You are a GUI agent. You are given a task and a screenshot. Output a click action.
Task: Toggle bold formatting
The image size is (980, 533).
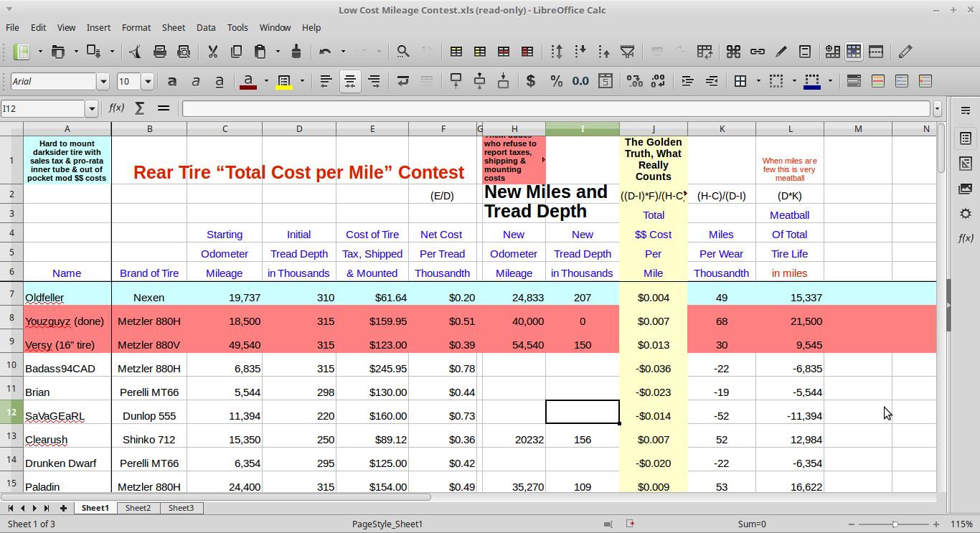172,81
